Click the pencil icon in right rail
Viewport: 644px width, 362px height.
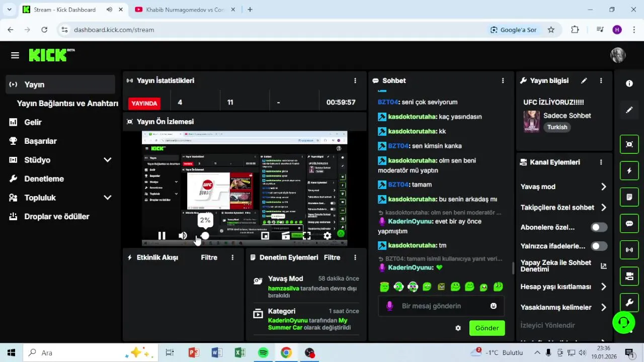(x=629, y=110)
